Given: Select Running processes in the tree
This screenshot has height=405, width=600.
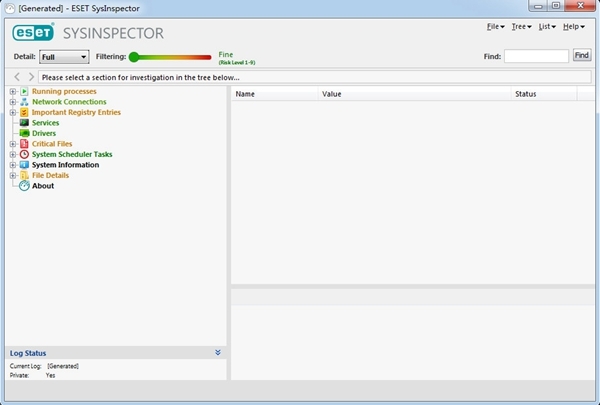Looking at the screenshot, I should 64,91.
